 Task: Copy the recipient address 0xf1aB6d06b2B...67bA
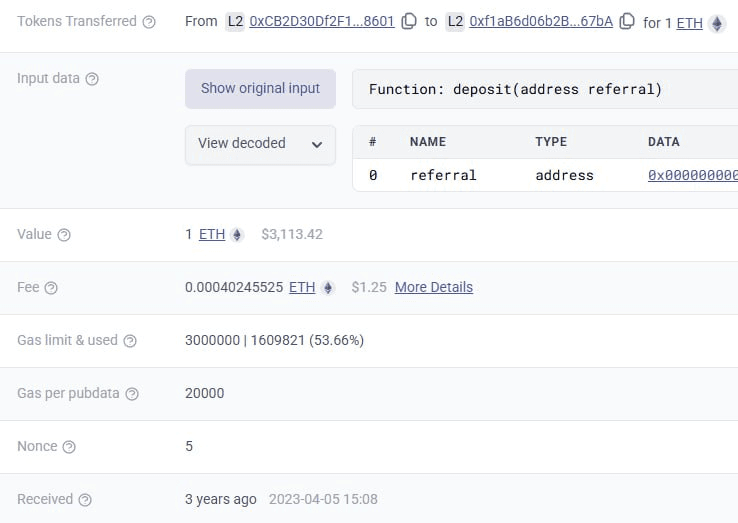click(x=627, y=22)
